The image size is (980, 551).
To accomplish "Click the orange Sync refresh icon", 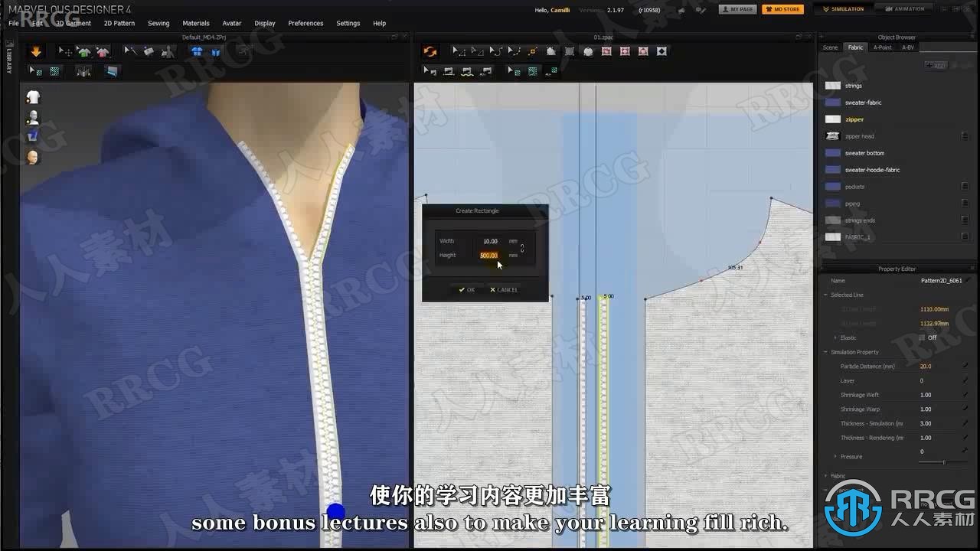I will point(430,51).
